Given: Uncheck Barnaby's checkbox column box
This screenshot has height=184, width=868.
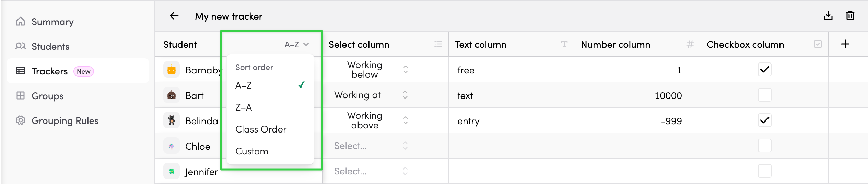Looking at the screenshot, I should [x=764, y=70].
